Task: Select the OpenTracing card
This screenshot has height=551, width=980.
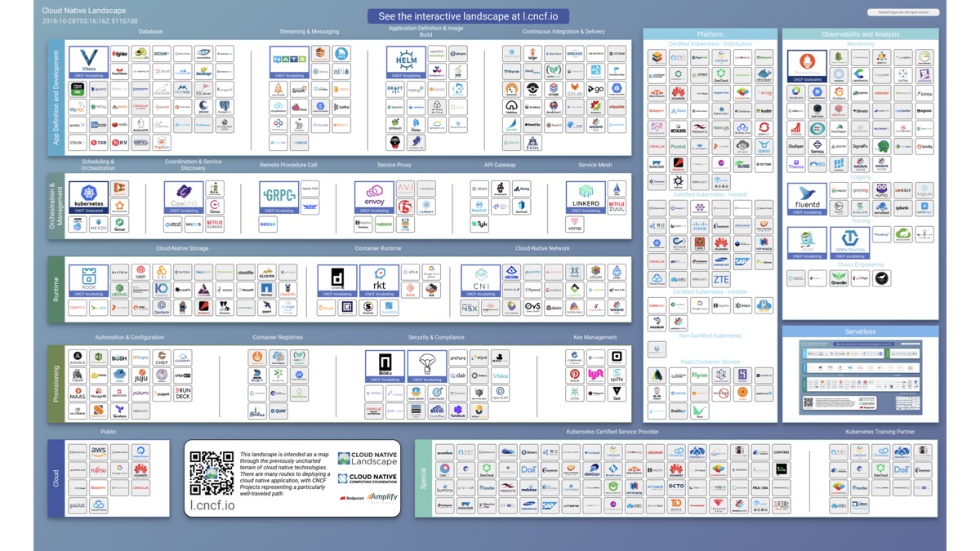Action: pos(849,243)
